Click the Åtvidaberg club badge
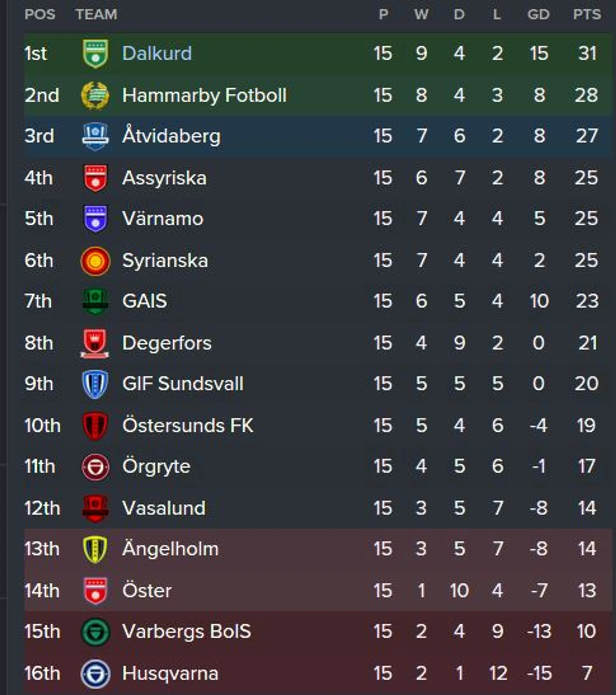This screenshot has height=695, width=616. [x=95, y=136]
